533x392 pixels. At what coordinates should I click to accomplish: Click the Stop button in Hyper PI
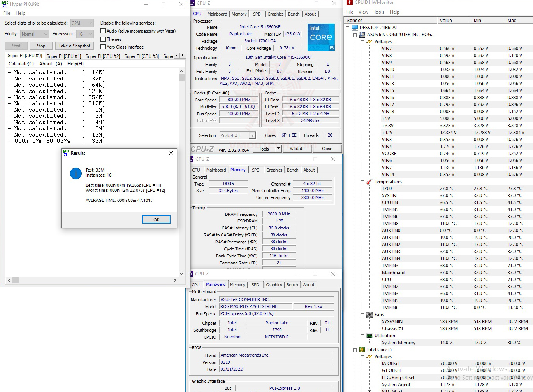pos(41,46)
